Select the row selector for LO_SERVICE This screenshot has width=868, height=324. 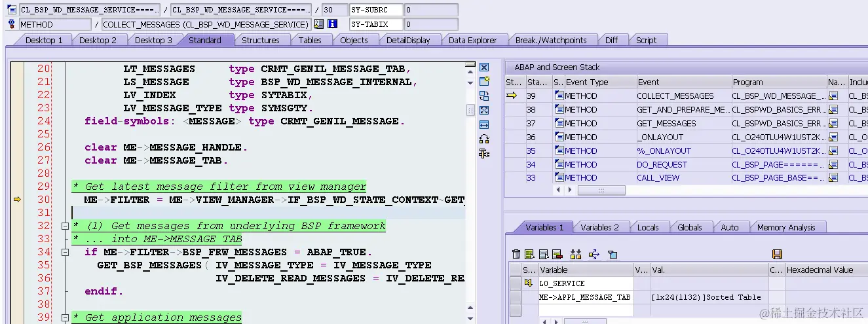[x=515, y=283]
